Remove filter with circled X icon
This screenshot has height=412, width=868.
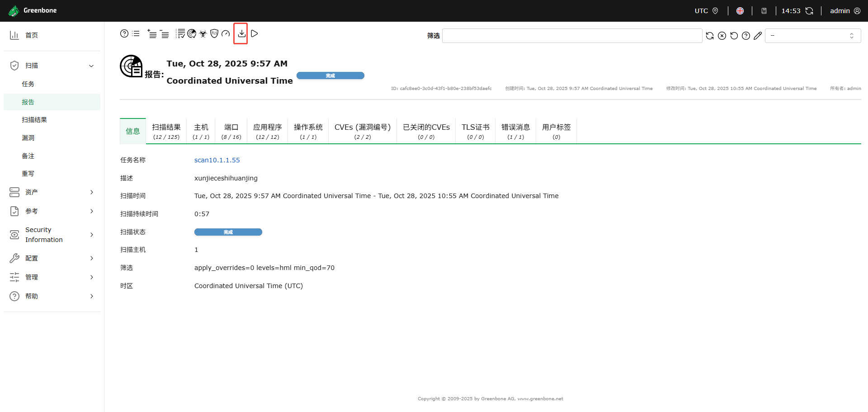coord(722,36)
